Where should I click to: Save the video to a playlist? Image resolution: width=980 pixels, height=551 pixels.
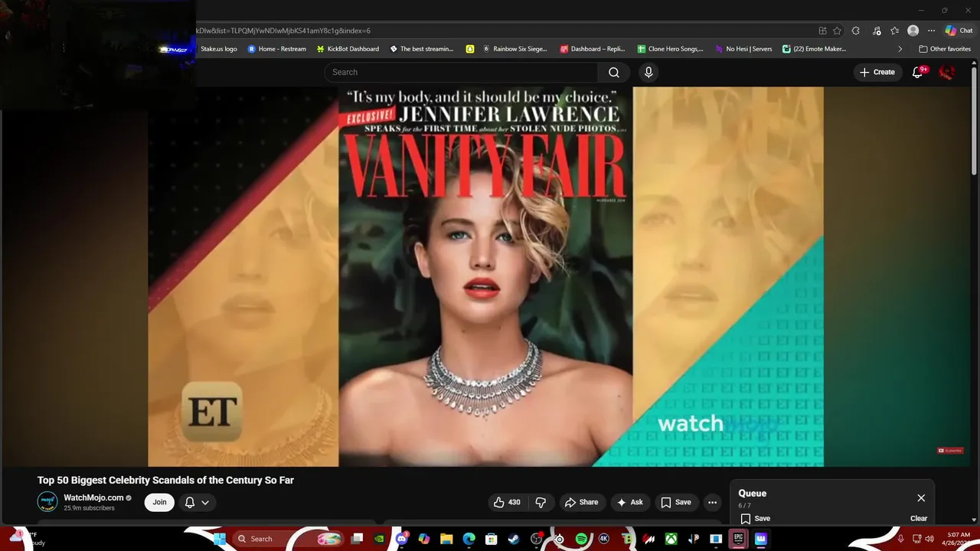[x=675, y=502]
